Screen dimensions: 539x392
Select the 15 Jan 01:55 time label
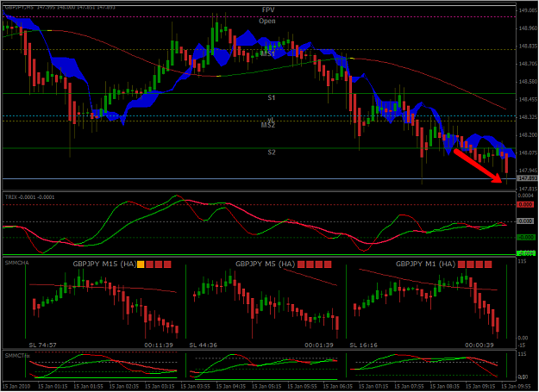[x=88, y=387]
